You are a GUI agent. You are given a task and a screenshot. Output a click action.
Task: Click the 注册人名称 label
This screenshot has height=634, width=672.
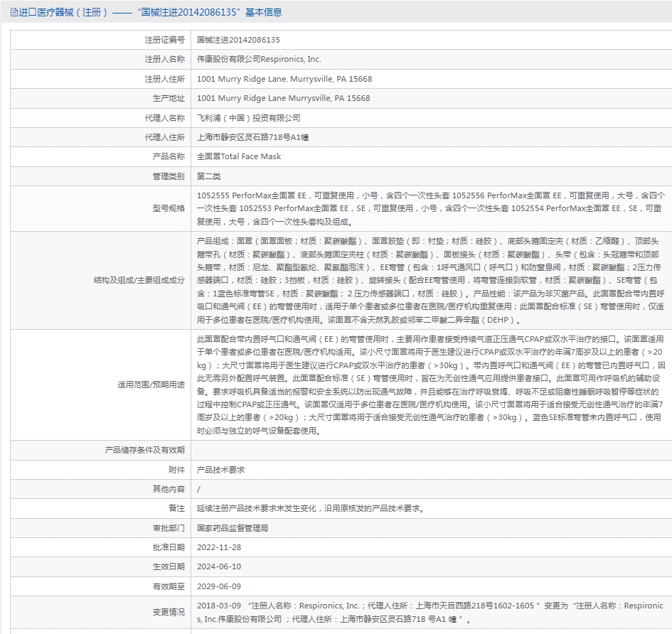pos(164,59)
